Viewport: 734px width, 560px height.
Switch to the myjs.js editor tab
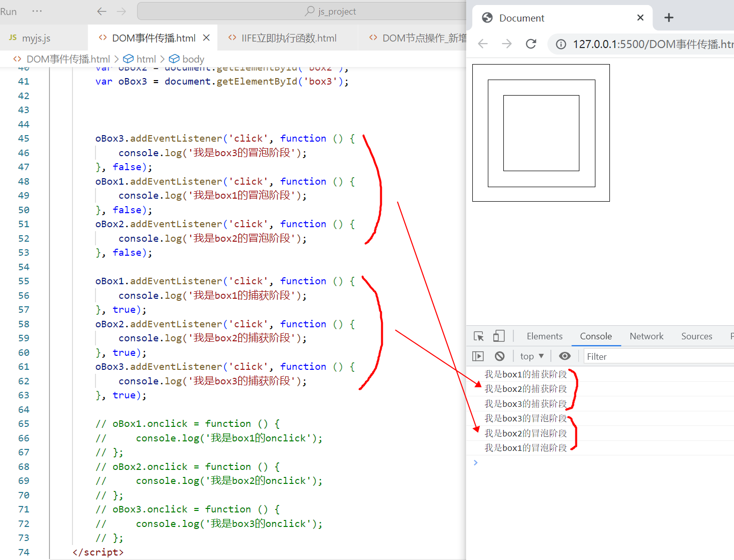(x=37, y=38)
